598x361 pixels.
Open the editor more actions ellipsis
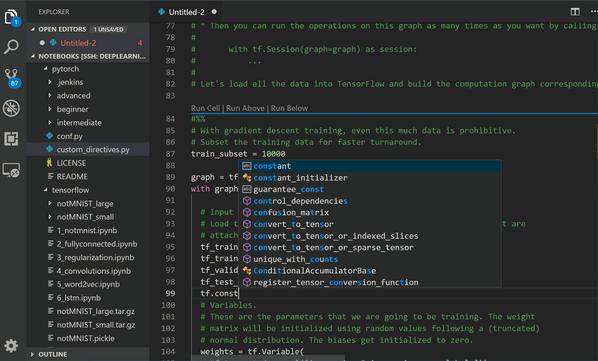594,12
